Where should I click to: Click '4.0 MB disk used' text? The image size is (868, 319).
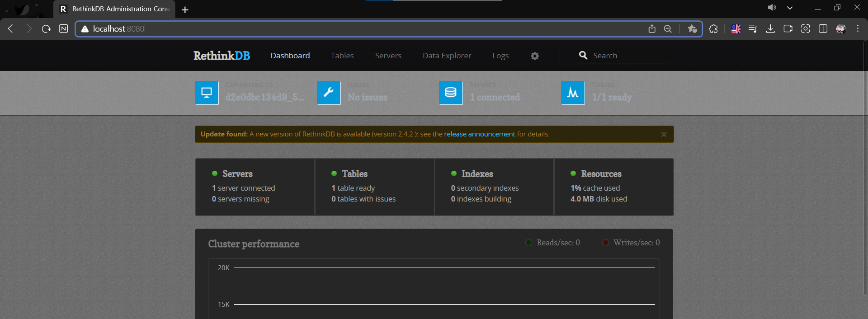[599, 199]
